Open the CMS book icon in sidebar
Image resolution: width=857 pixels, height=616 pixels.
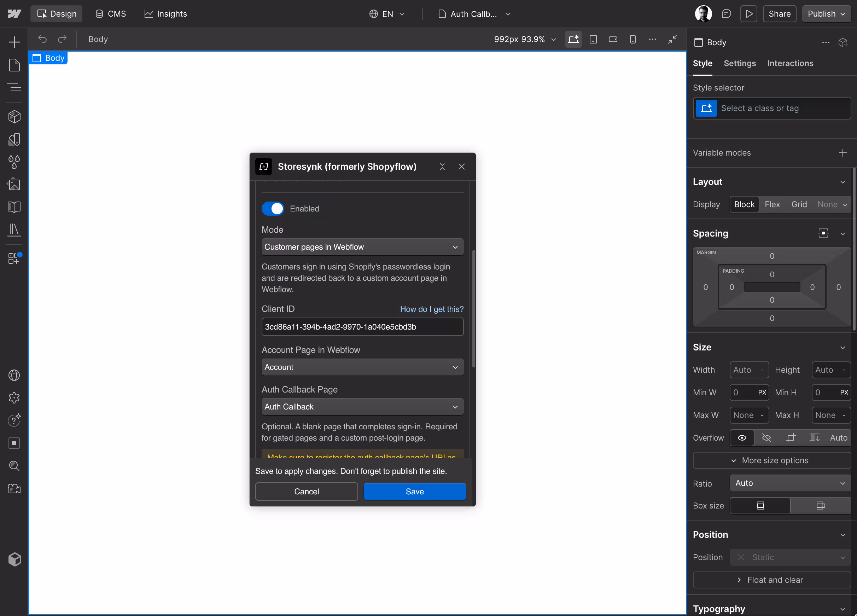[14, 207]
